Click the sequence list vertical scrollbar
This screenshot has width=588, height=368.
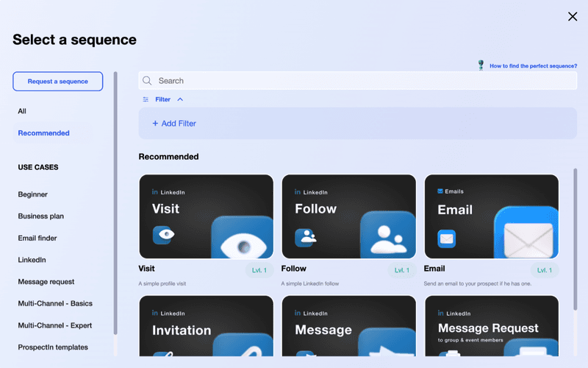pyautogui.click(x=575, y=239)
